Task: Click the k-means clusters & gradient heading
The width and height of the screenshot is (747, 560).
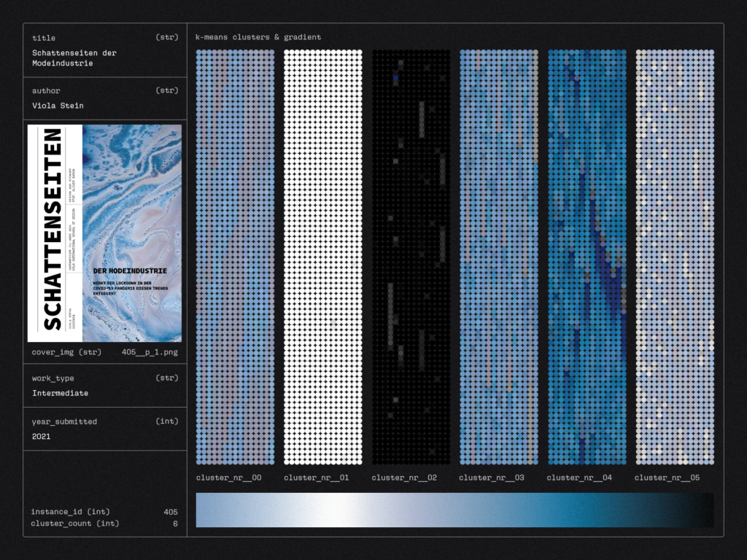Action: coord(258,37)
